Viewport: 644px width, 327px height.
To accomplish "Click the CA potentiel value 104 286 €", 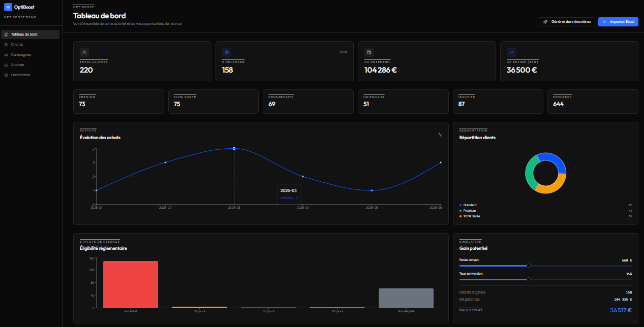I will point(381,70).
